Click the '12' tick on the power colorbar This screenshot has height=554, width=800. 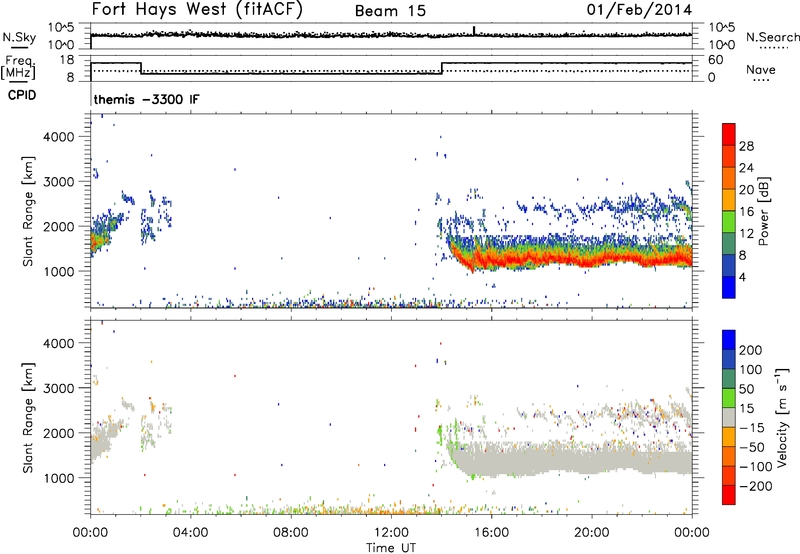746,234
